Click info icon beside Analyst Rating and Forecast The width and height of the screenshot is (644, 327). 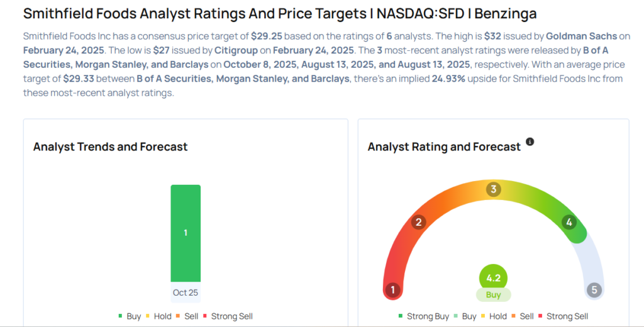point(530,142)
